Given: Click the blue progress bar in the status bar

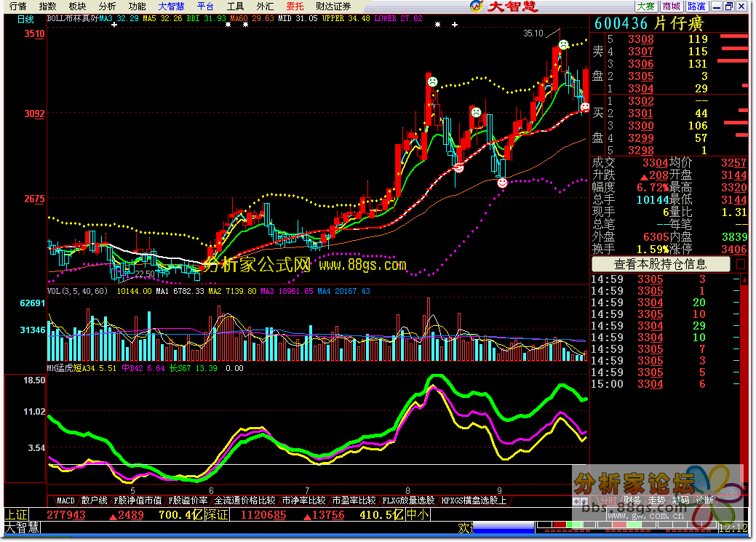Looking at the screenshot, I should (504, 527).
